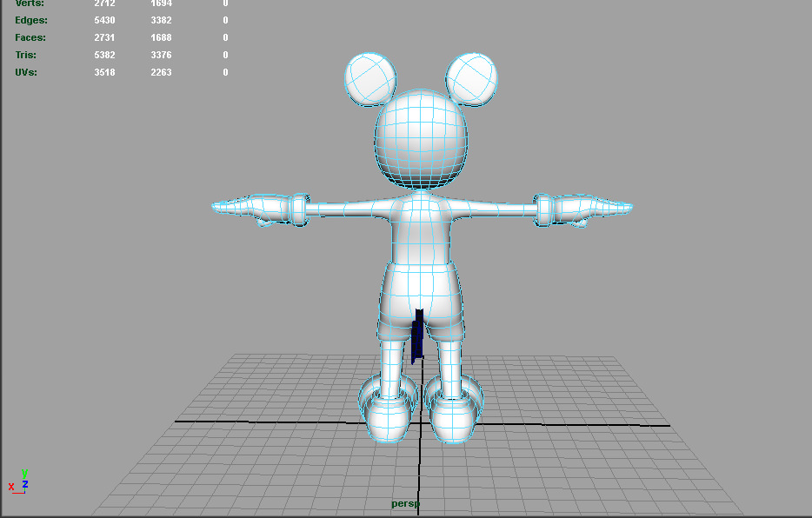Click the UVs count value 3518
812x518 pixels.
104,72
